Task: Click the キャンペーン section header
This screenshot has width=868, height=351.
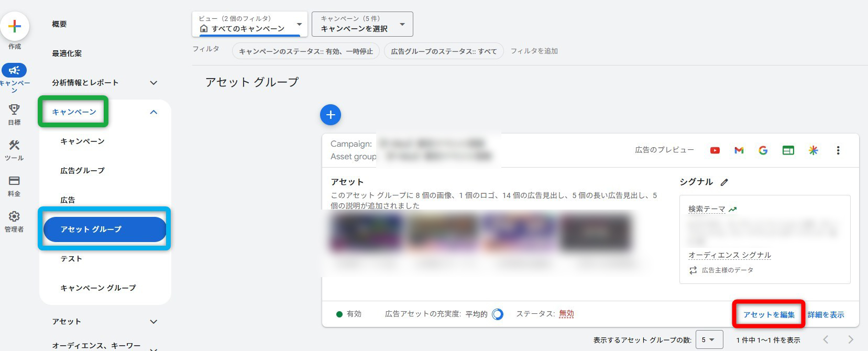Action: coord(74,112)
